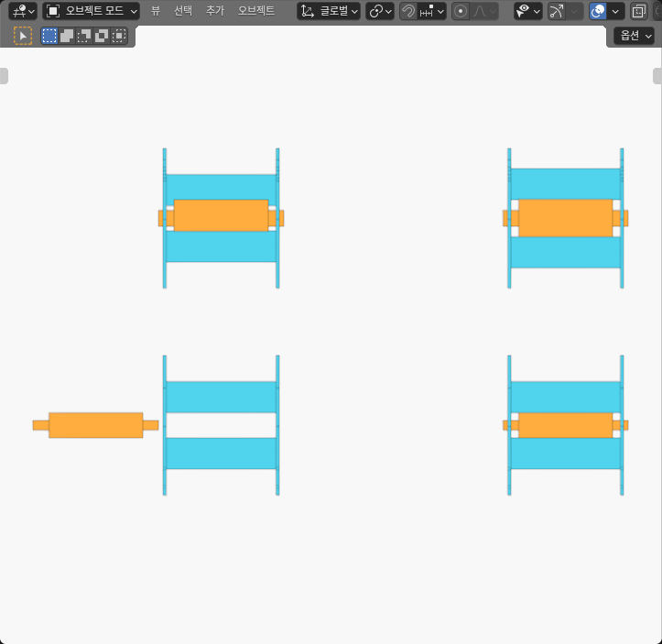Open the 오브젝트 모드 mode dropdown
The image size is (662, 644).
click(92, 11)
